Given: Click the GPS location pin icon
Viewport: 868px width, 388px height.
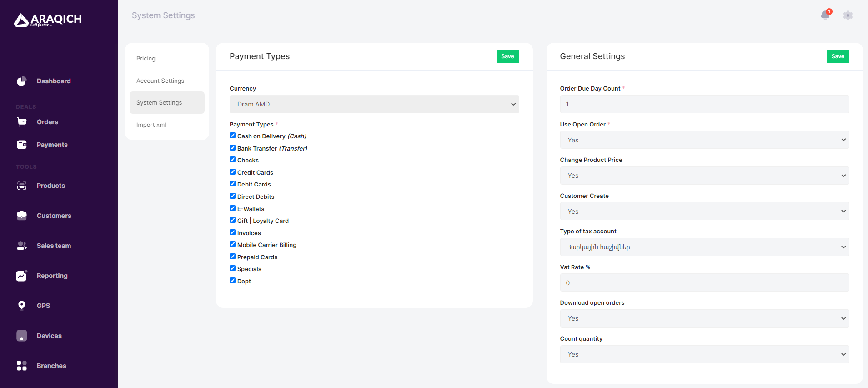Looking at the screenshot, I should click(x=21, y=305).
